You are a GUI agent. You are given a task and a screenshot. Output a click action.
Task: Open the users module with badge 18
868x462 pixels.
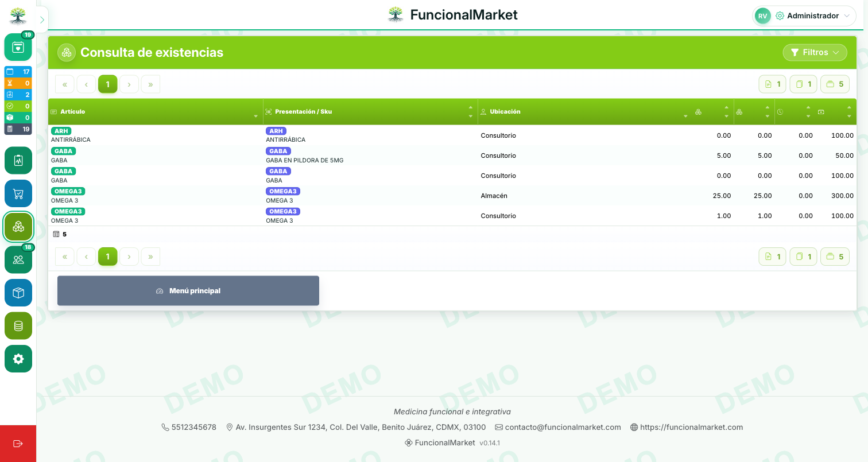(18, 260)
